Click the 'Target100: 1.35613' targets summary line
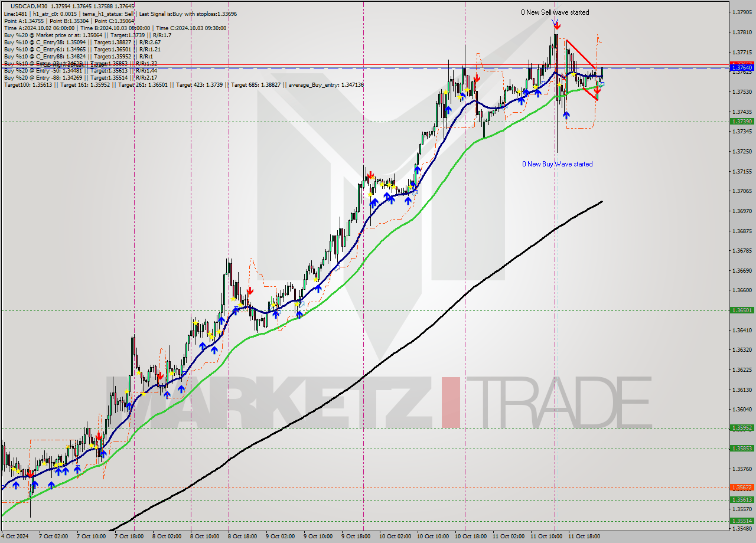 pos(183,85)
